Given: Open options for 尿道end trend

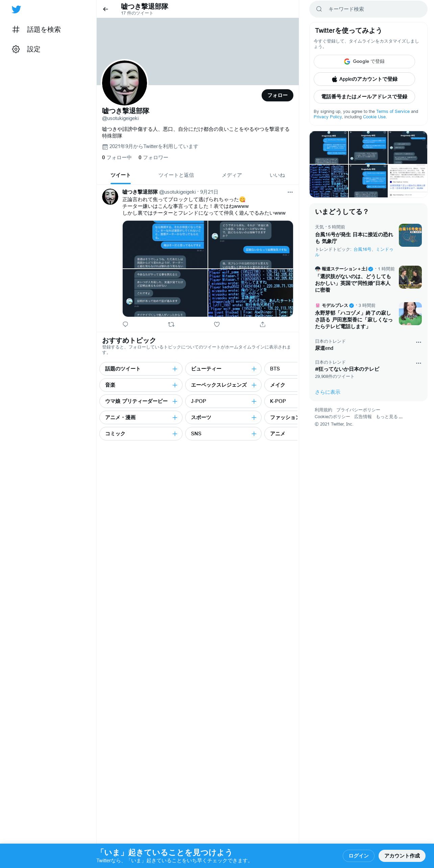Looking at the screenshot, I should pyautogui.click(x=418, y=342).
